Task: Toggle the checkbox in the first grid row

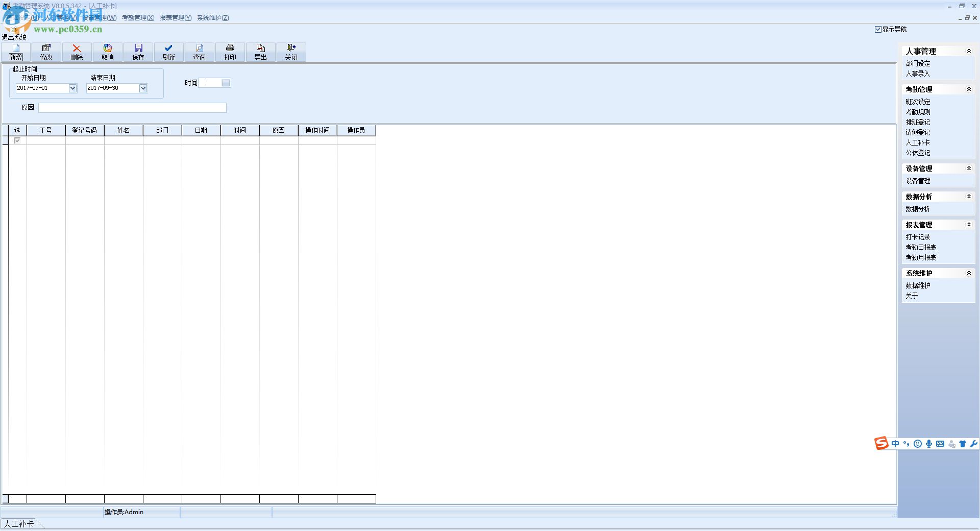Action: [17, 140]
